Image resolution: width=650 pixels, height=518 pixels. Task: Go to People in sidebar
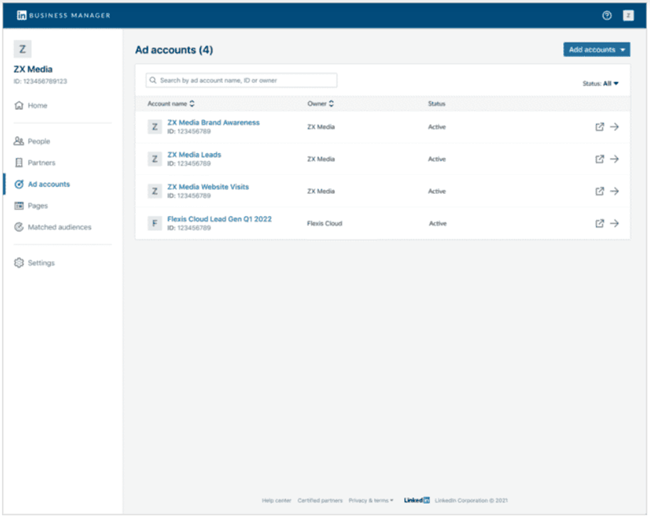click(x=39, y=141)
